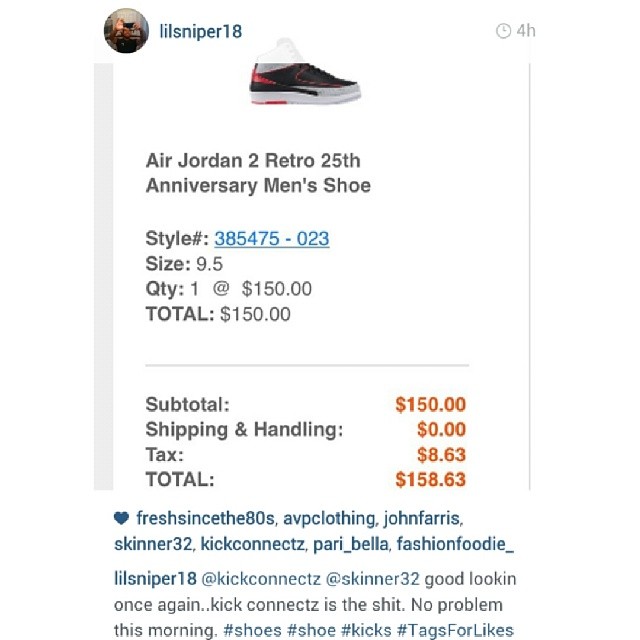
Task: Open freshsincethe80s liker profile
Action: [x=205, y=518]
